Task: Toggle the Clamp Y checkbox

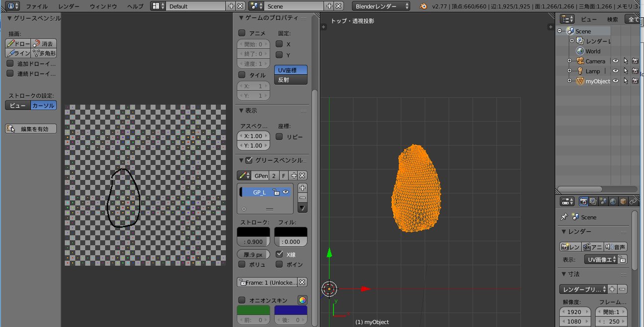Action: click(279, 55)
